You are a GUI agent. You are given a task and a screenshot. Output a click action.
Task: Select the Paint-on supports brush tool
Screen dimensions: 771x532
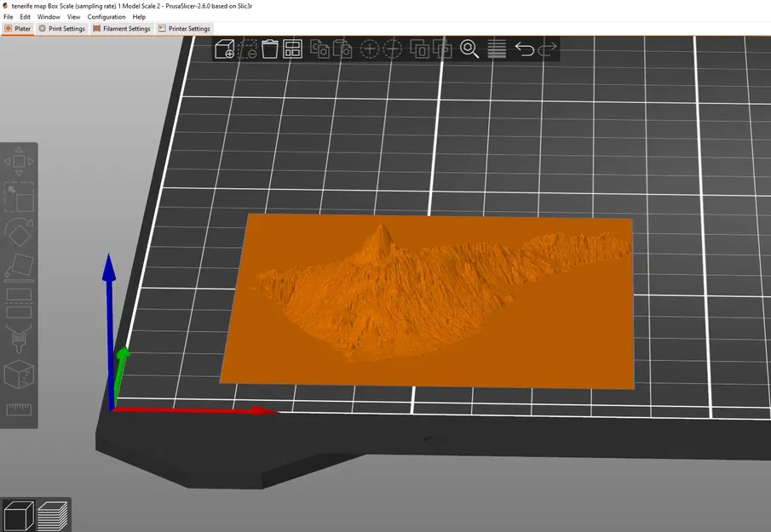[19, 338]
